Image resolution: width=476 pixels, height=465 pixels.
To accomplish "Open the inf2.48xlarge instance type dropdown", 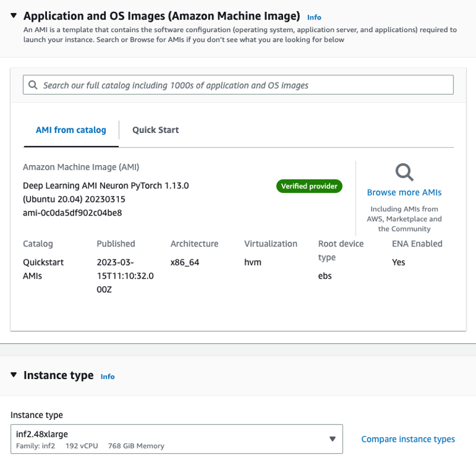I will coord(172,439).
